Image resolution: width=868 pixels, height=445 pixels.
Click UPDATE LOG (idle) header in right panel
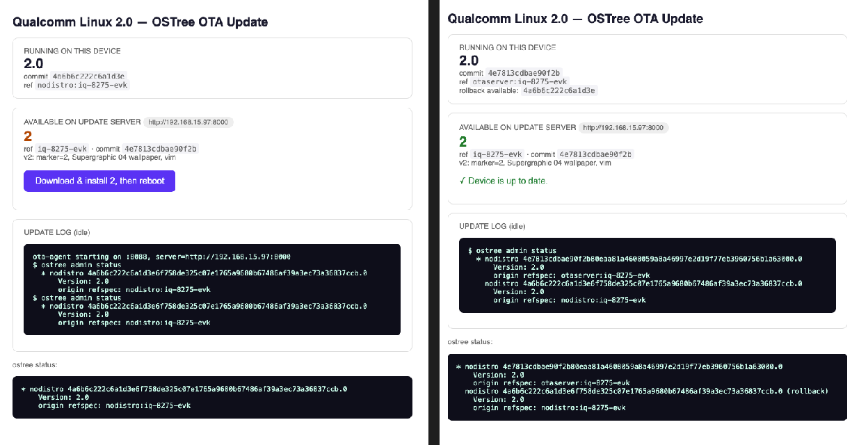tap(492, 226)
